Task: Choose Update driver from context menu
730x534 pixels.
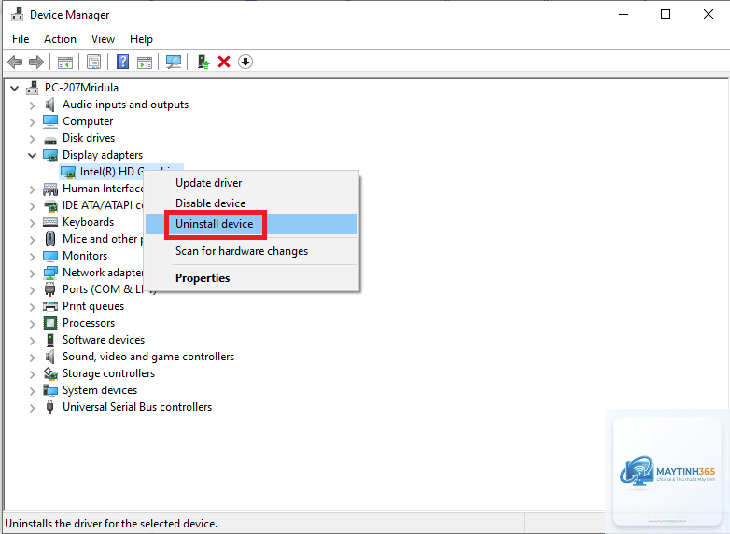Action: coord(251,183)
